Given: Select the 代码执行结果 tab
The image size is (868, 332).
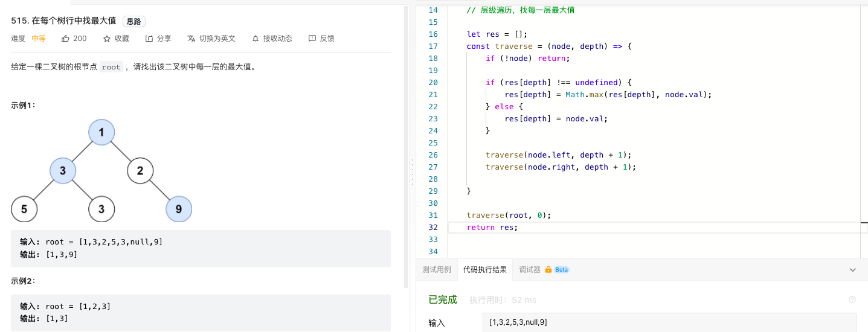Looking at the screenshot, I should click(x=485, y=270).
